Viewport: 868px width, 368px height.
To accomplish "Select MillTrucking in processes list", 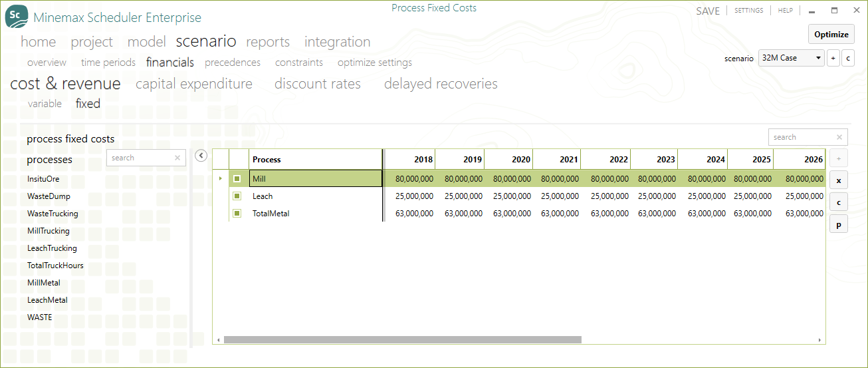I will 48,231.
